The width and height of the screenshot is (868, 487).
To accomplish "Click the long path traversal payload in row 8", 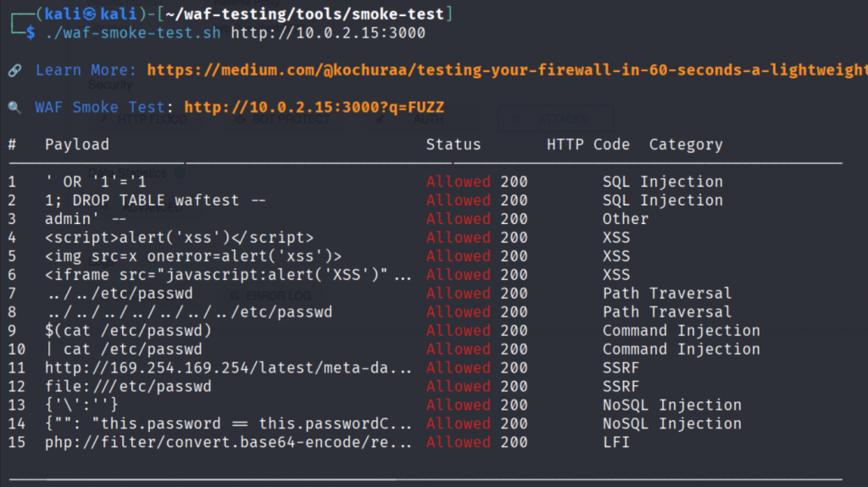I will pyautogui.click(x=191, y=312).
